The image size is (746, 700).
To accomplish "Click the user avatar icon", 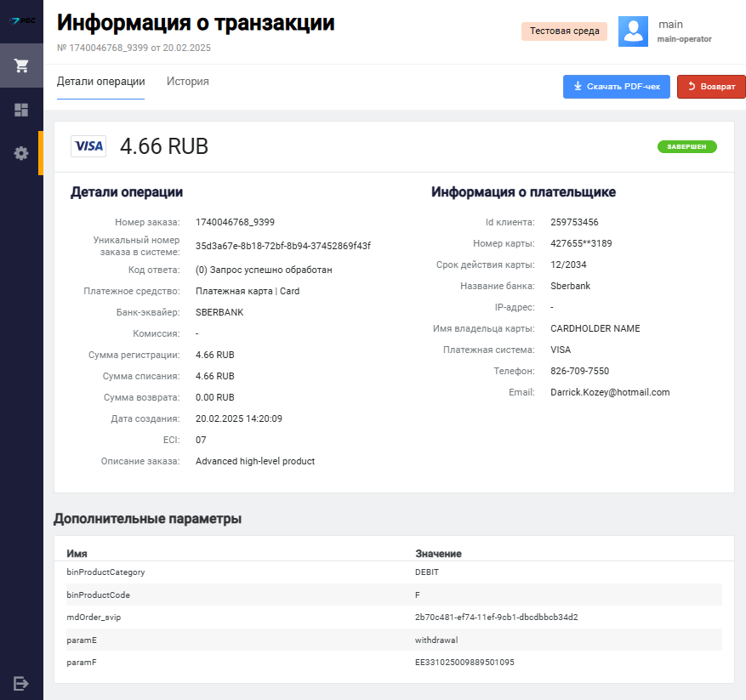I will [x=633, y=31].
